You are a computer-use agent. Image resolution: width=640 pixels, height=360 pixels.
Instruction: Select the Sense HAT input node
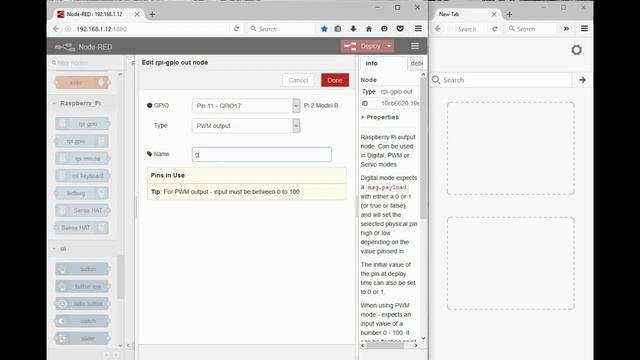point(82,211)
